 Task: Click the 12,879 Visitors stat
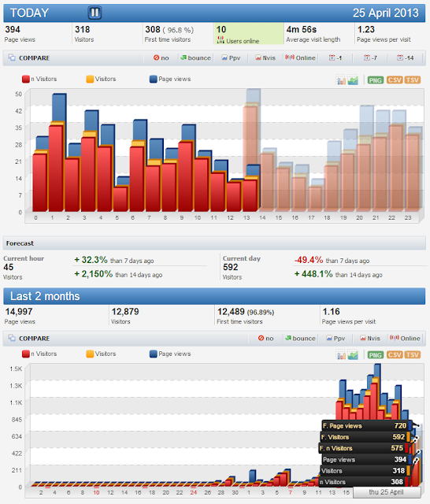coord(125,316)
